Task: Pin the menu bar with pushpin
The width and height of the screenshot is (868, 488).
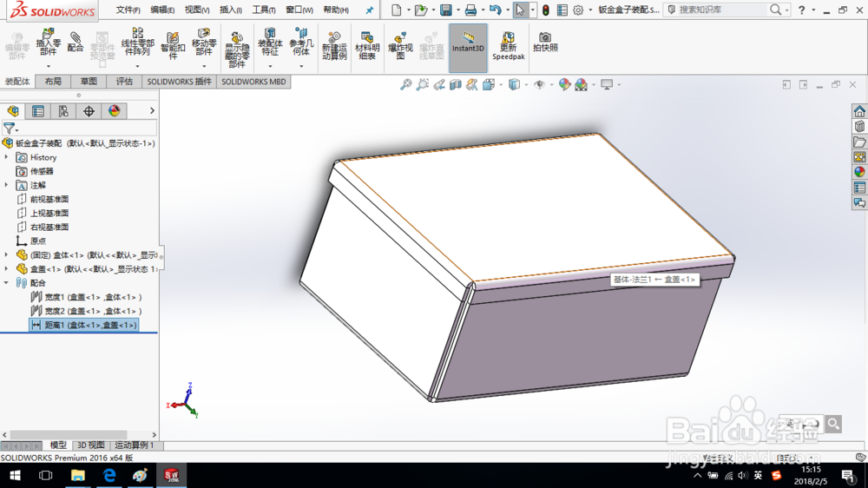Action: pyautogui.click(x=369, y=10)
